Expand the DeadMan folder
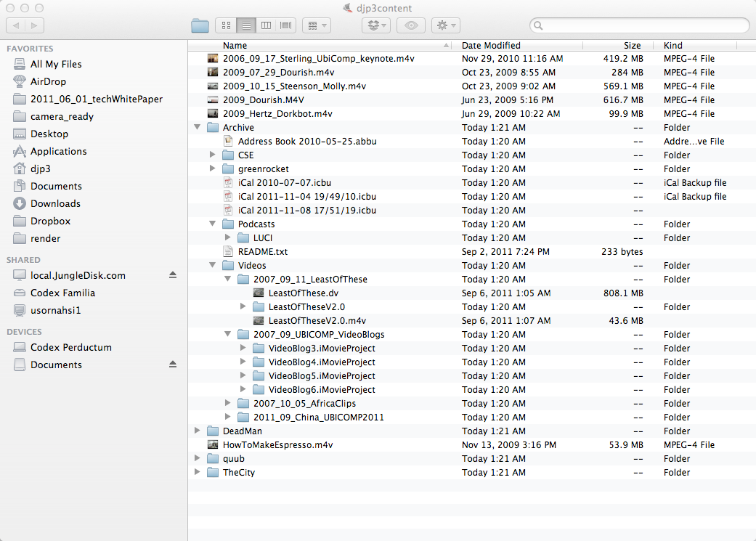The height and width of the screenshot is (541, 756). click(x=197, y=431)
